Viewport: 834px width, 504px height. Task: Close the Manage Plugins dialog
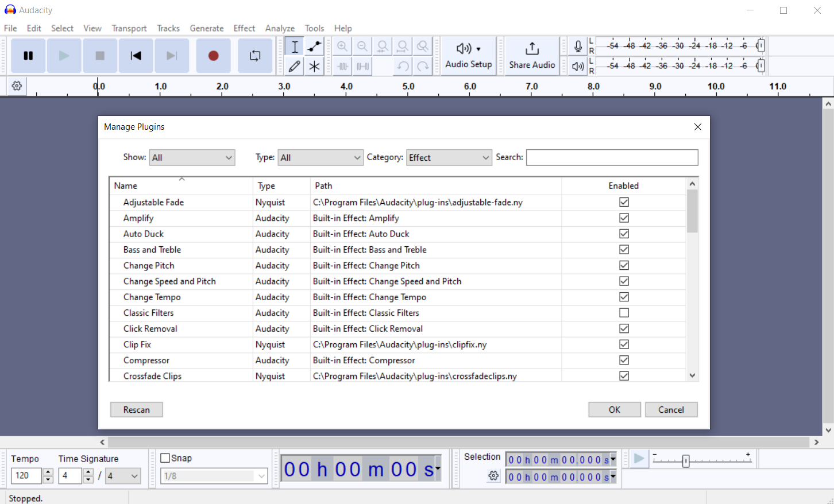pyautogui.click(x=698, y=127)
